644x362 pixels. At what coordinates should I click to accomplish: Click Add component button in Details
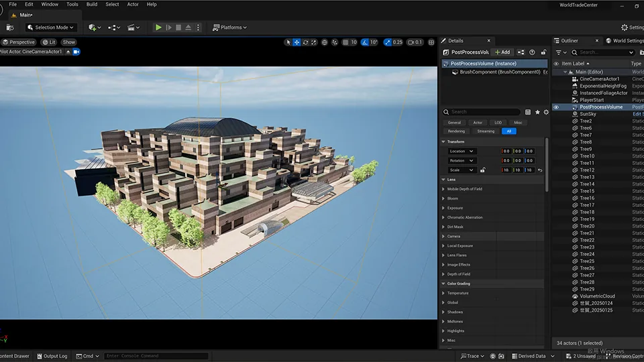tap(502, 52)
